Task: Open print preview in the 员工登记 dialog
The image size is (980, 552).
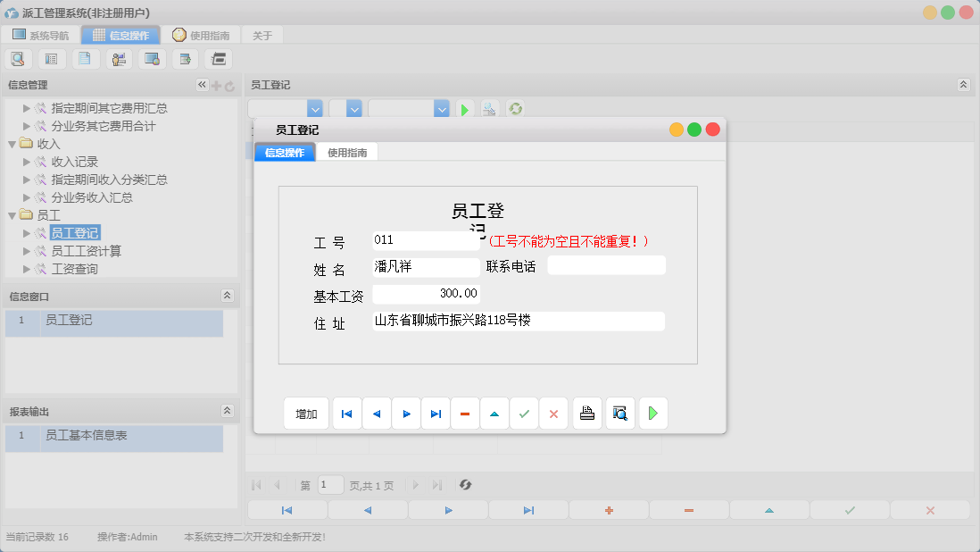Action: 619,413
